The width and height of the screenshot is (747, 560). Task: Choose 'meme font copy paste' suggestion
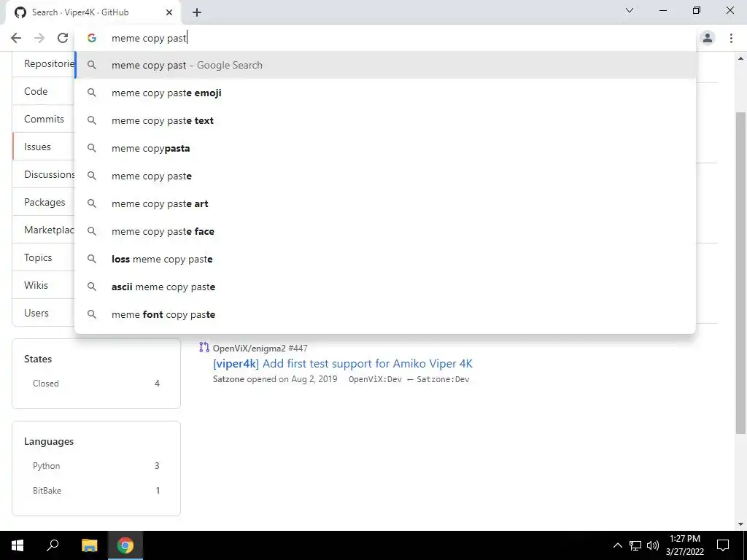tap(385, 314)
